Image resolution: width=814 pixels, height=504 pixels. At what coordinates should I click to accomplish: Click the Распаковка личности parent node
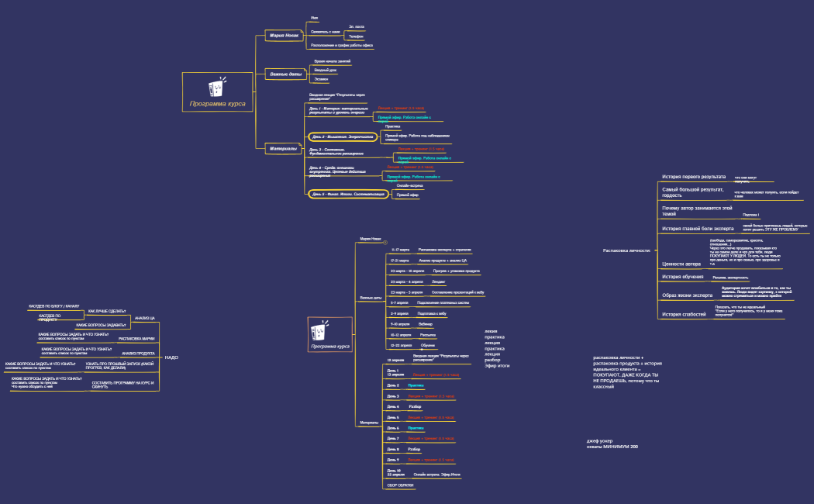coord(626,250)
